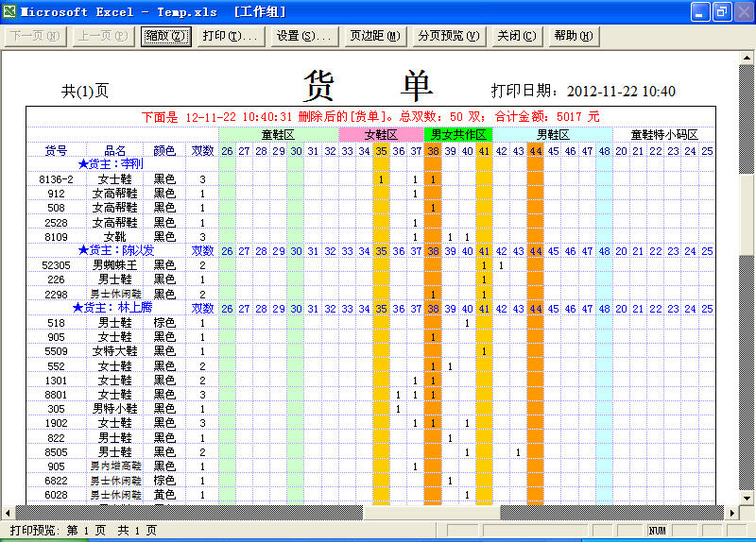Click the horizontal scrollbar thumb
The width and height of the screenshot is (756, 542).
[x=432, y=513]
